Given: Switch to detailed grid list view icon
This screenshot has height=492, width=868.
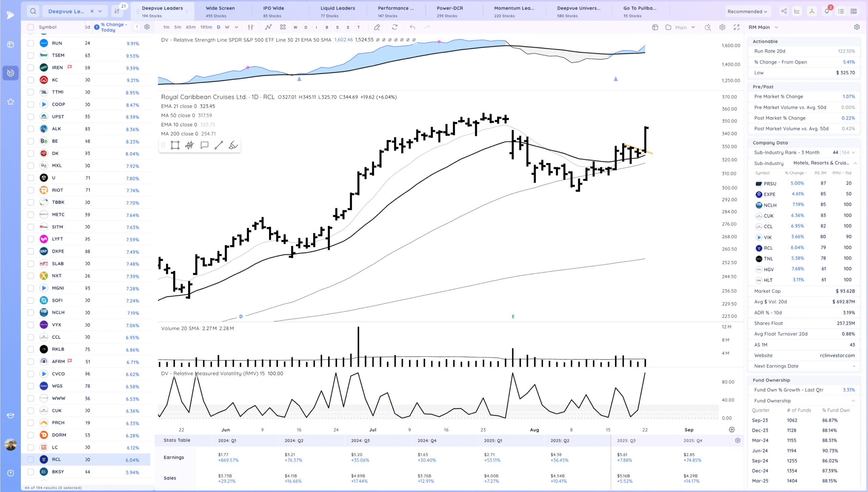Looking at the screenshot, I should pos(854,11).
